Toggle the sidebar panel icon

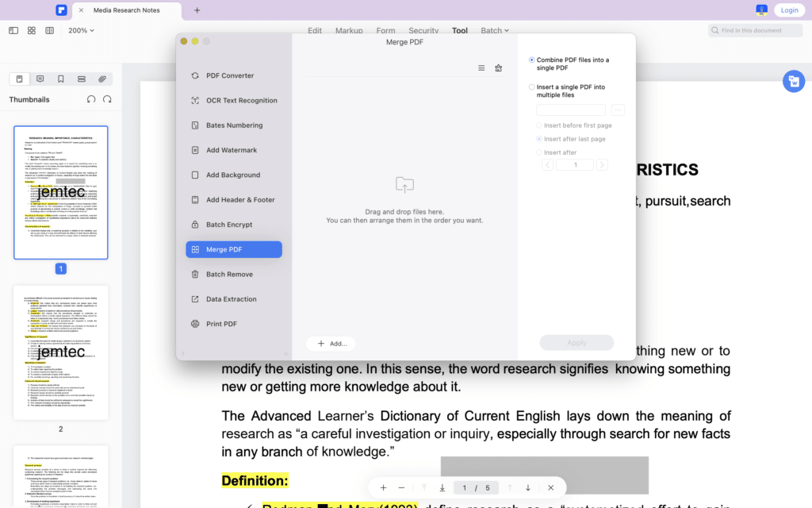click(x=13, y=31)
